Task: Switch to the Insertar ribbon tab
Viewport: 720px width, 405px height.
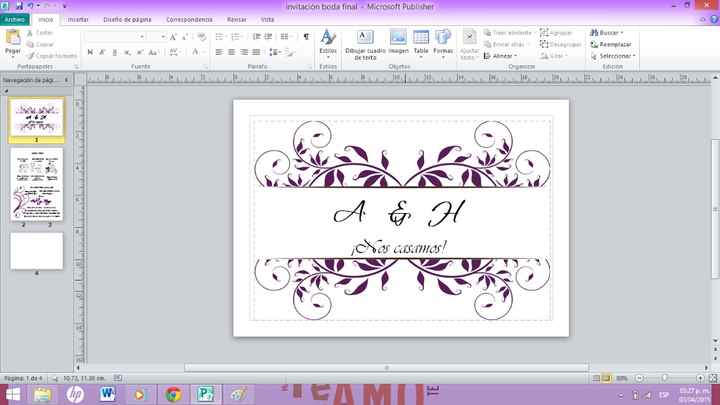Action: (x=78, y=19)
